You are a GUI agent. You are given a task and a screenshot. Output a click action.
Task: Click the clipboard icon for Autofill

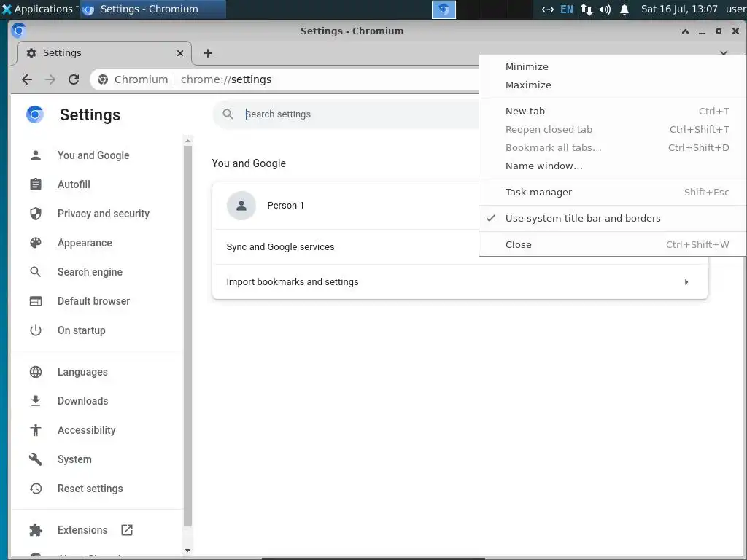coord(36,184)
